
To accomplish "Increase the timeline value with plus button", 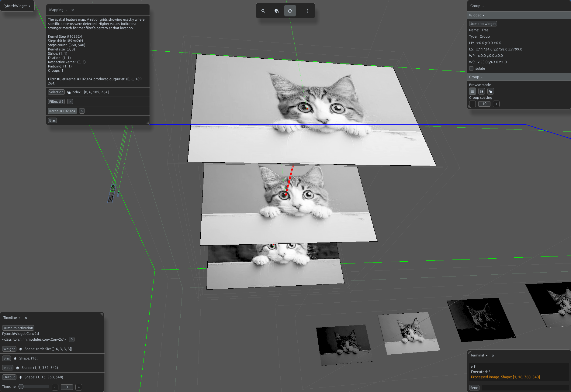I will [79, 387].
